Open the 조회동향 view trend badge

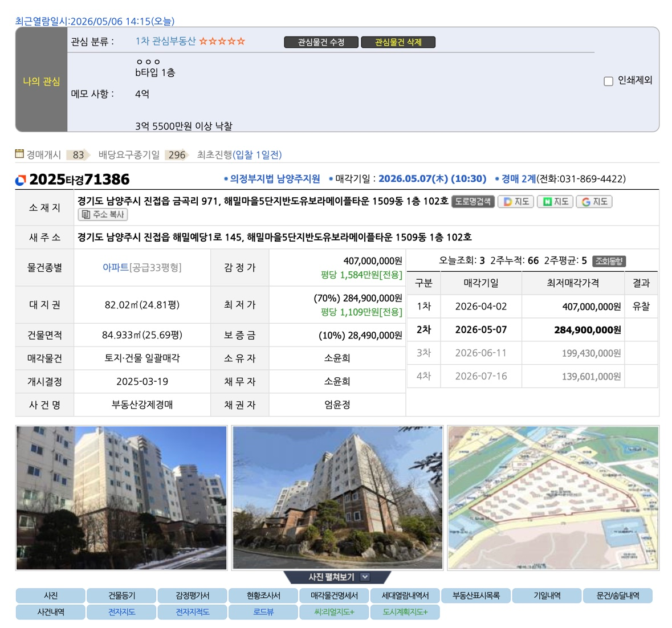pyautogui.click(x=609, y=261)
